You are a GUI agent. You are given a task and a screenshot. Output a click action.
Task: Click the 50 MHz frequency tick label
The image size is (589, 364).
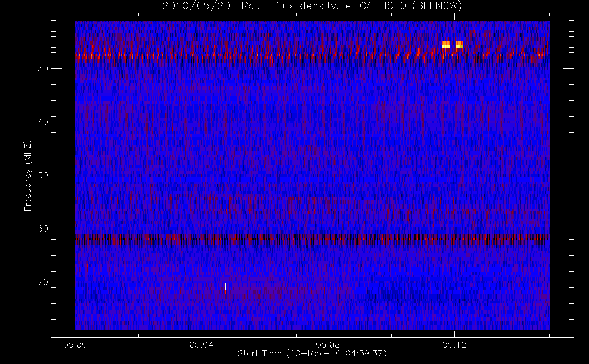point(43,175)
